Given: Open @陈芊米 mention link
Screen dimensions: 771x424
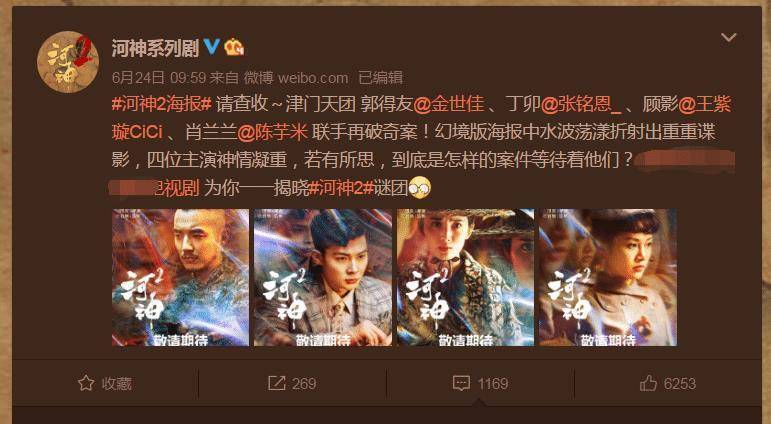Looking at the screenshot, I should pyautogui.click(x=272, y=132).
